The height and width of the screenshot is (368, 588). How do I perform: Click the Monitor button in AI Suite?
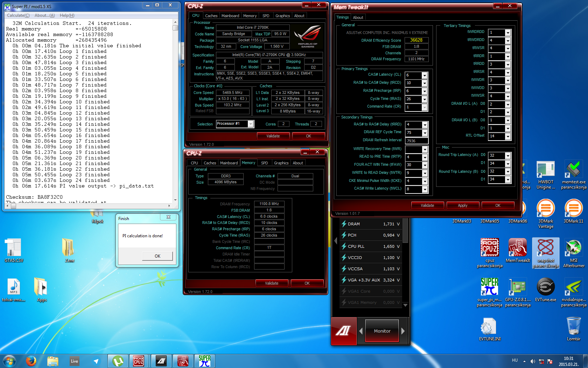click(382, 331)
